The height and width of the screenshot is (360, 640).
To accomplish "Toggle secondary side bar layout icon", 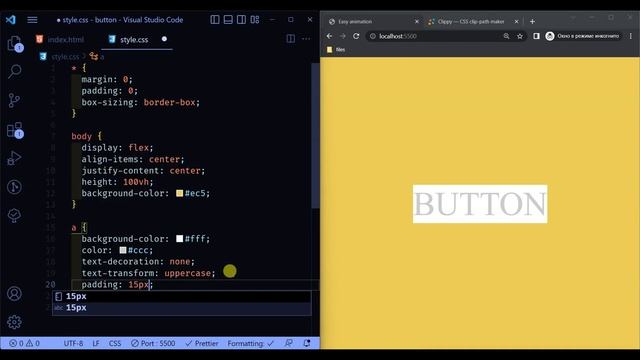I will click(x=242, y=20).
